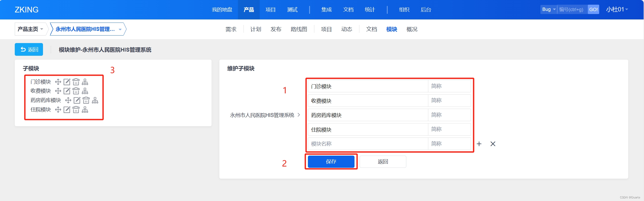644x201 pixels.
Task: Select 门诊模块 in the 子模块 tree
Action: tap(41, 82)
